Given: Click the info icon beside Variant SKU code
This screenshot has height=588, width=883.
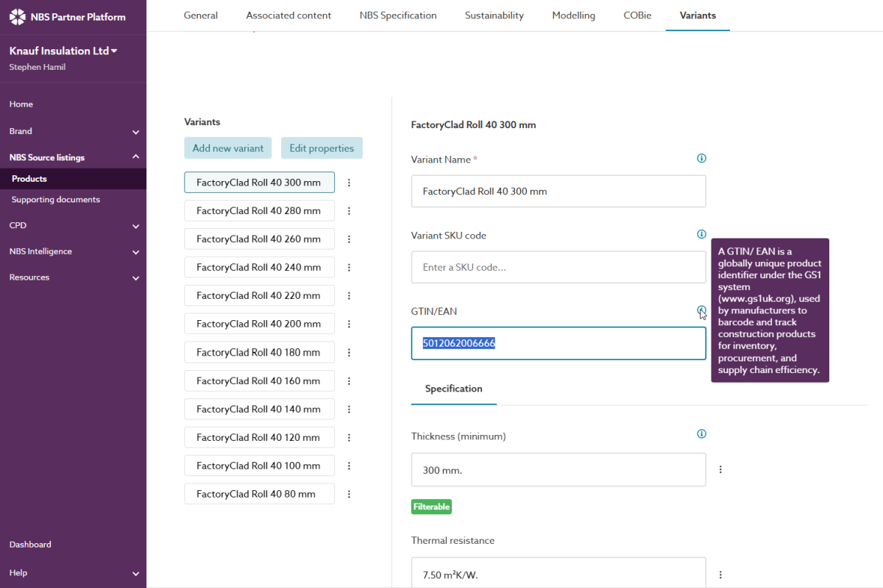Looking at the screenshot, I should [x=701, y=234].
